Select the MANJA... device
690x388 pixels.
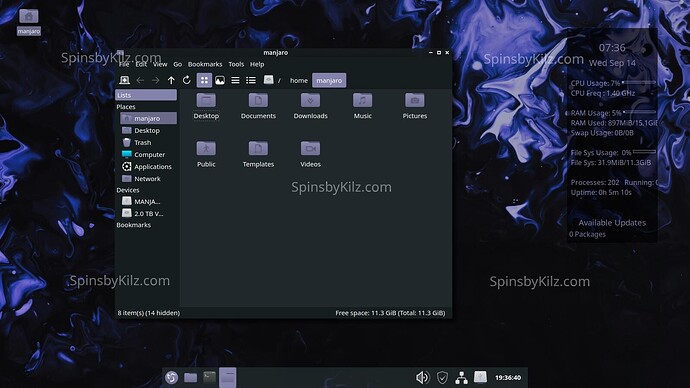coord(148,201)
